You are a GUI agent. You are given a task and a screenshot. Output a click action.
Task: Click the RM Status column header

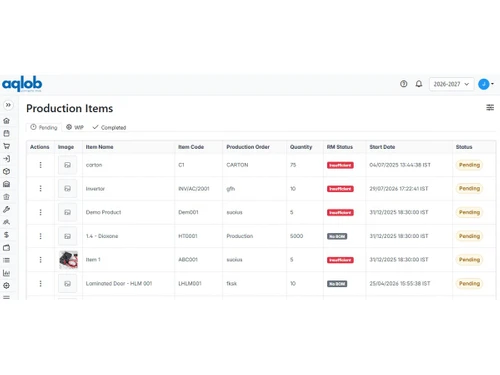pyautogui.click(x=340, y=147)
